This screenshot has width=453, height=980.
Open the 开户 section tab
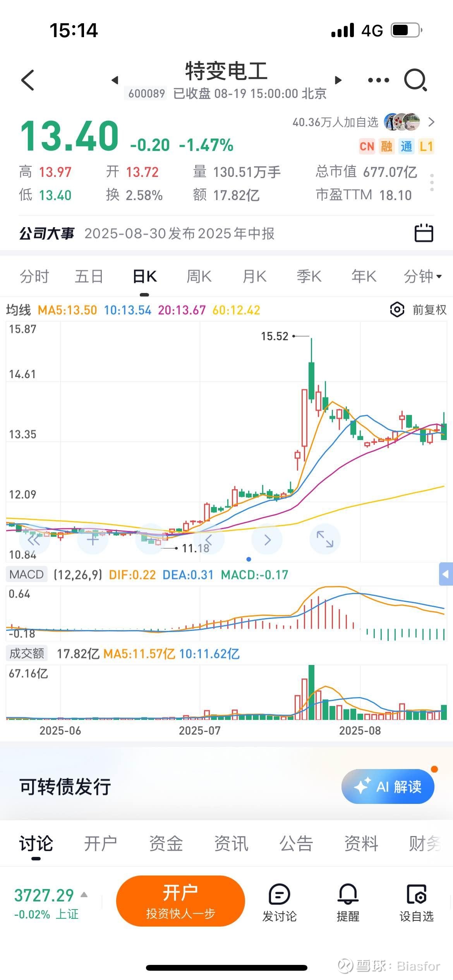(101, 843)
